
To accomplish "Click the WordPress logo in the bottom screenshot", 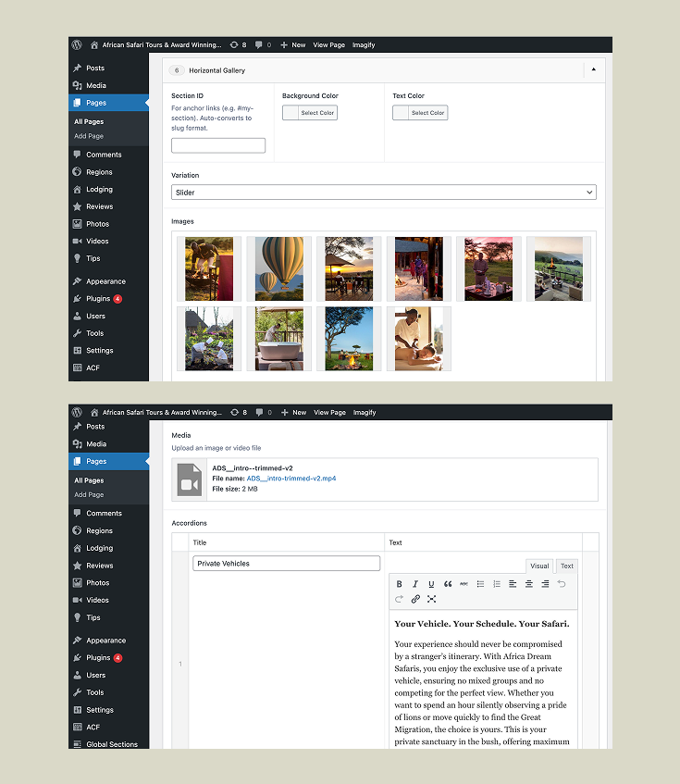I will [77, 412].
